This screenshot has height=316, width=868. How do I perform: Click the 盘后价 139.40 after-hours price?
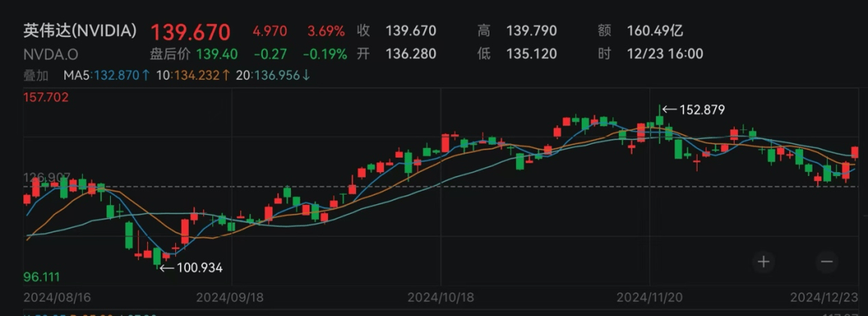pos(194,54)
